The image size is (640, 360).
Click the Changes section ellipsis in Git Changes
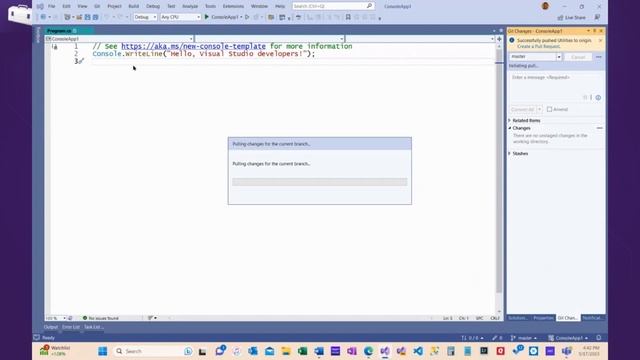[x=600, y=128]
